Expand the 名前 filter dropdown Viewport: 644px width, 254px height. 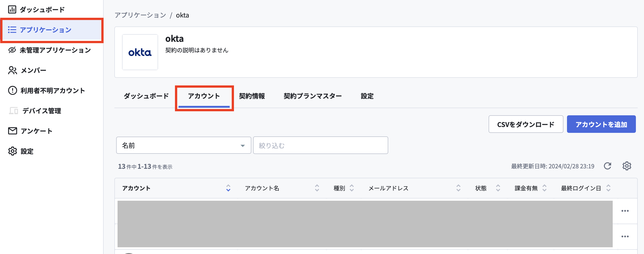pos(184,145)
